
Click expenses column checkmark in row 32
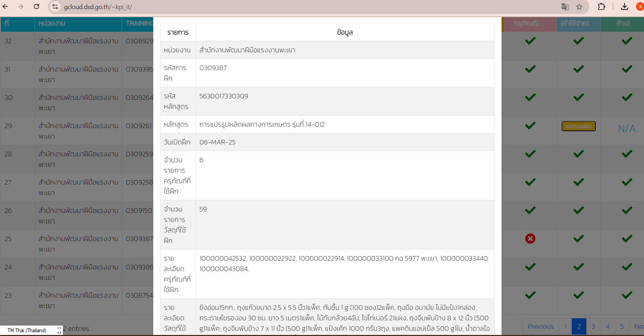click(579, 41)
